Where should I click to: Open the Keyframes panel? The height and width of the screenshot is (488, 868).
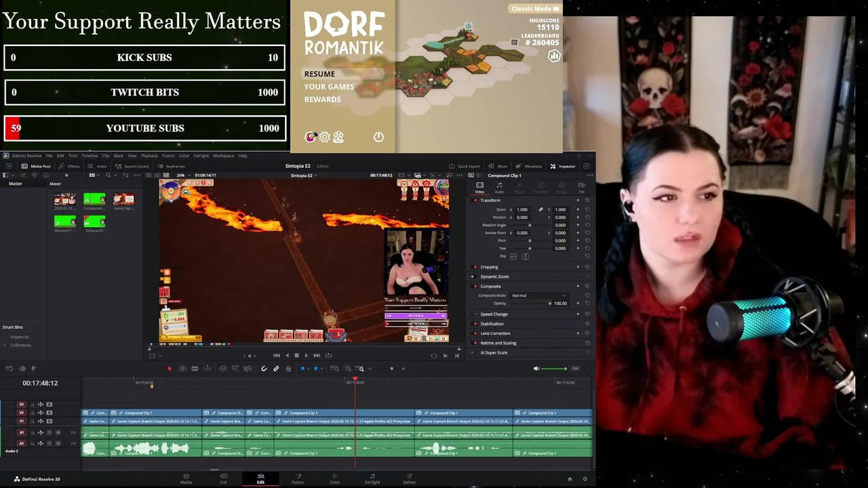pos(172,166)
